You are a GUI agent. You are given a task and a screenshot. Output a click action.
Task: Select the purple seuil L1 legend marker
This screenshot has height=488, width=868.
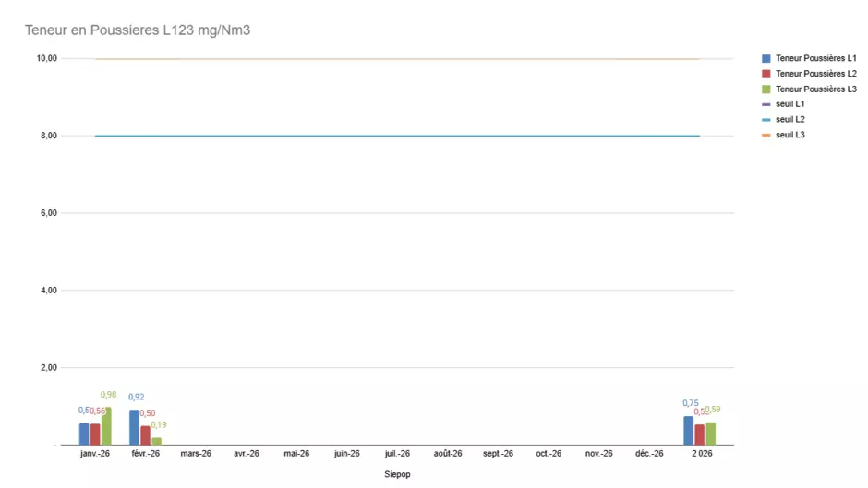pyautogui.click(x=766, y=104)
